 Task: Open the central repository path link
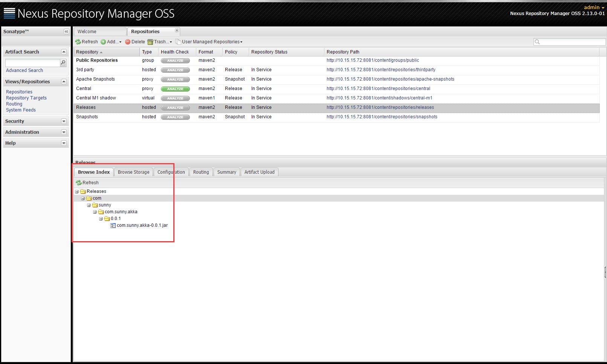pyautogui.click(x=378, y=89)
